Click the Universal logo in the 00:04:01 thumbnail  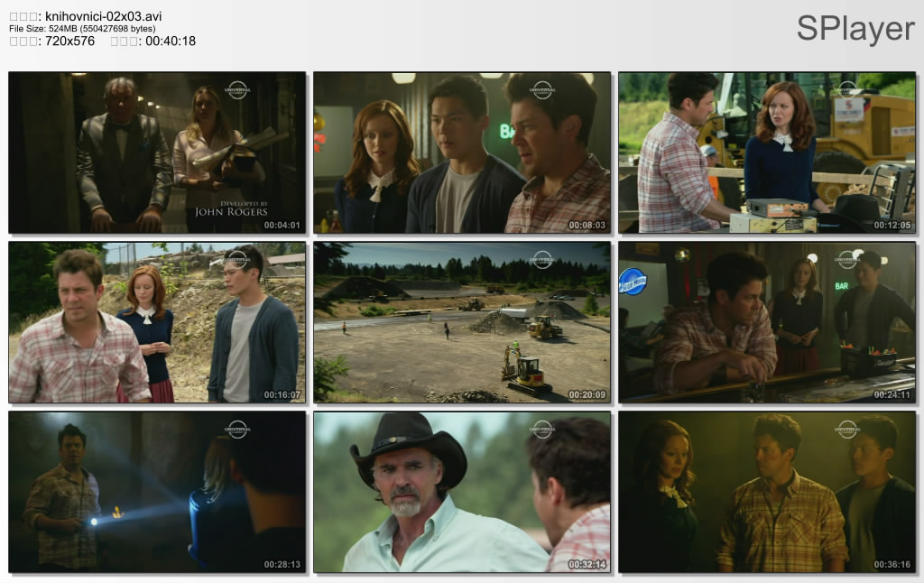click(x=236, y=89)
